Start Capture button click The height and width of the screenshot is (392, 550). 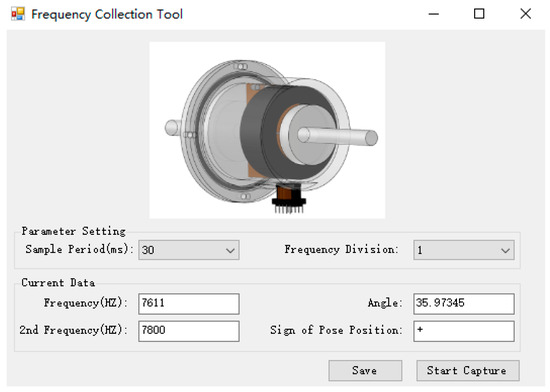coord(468,370)
